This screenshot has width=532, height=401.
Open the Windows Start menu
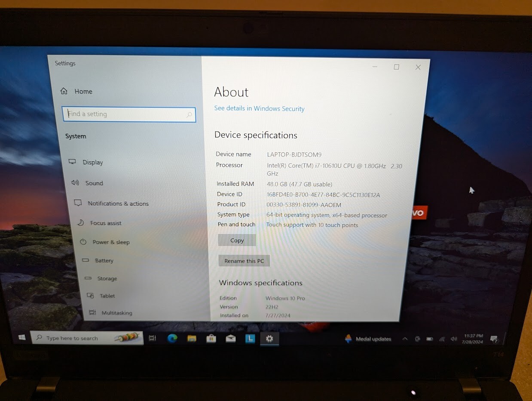22,338
